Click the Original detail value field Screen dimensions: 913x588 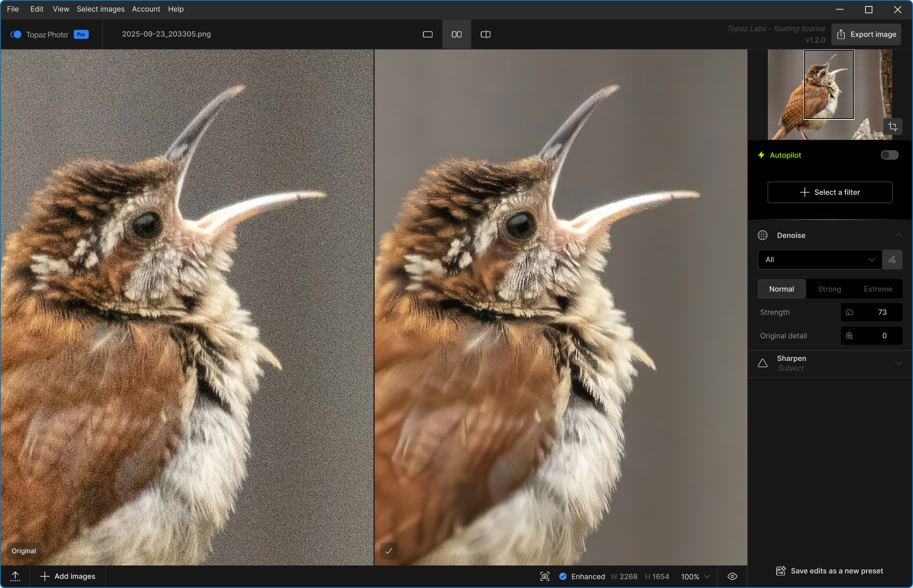coord(876,336)
